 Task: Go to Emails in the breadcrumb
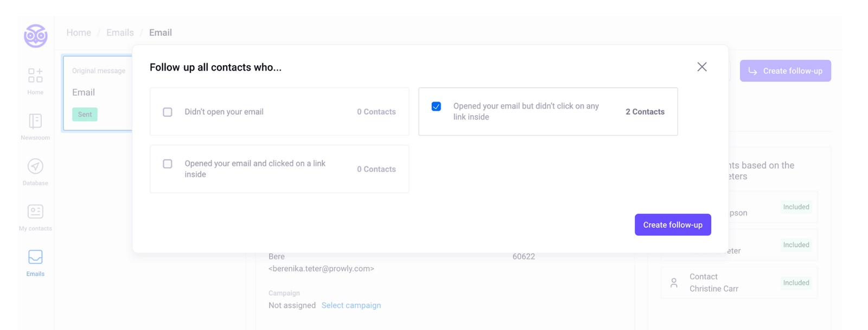(120, 33)
